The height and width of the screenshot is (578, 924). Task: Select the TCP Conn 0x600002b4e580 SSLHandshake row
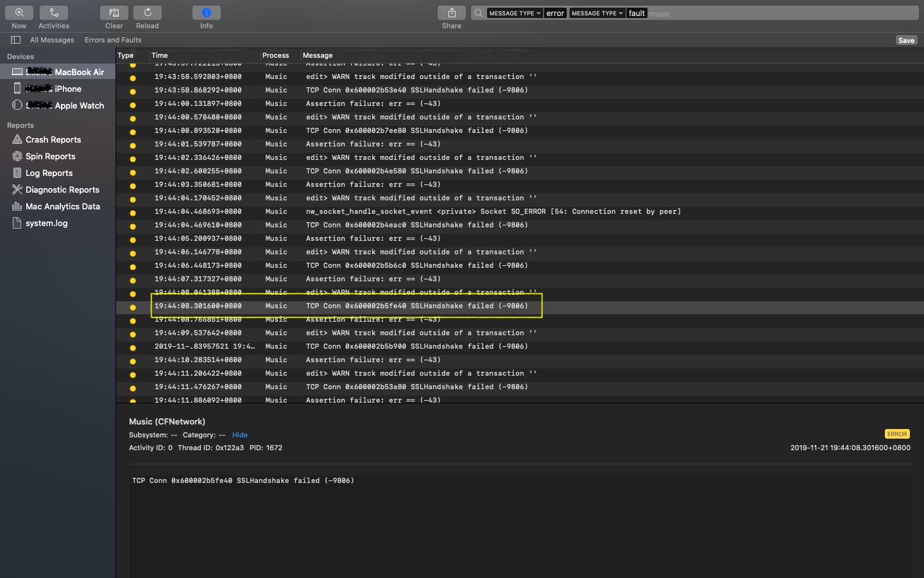tap(520, 171)
